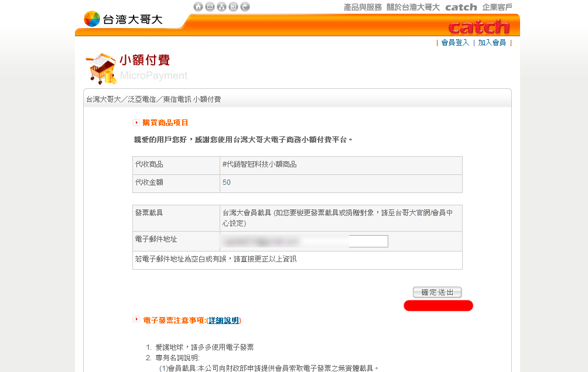Screen dimensions: 588x372
Task: Select the 代收金額 value 50
Action: pos(227,182)
